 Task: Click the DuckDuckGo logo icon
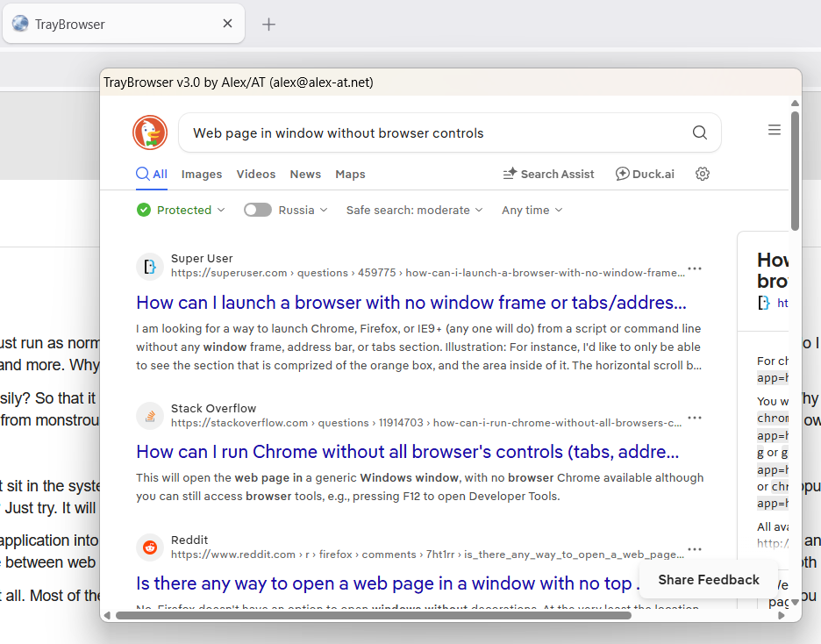click(150, 132)
